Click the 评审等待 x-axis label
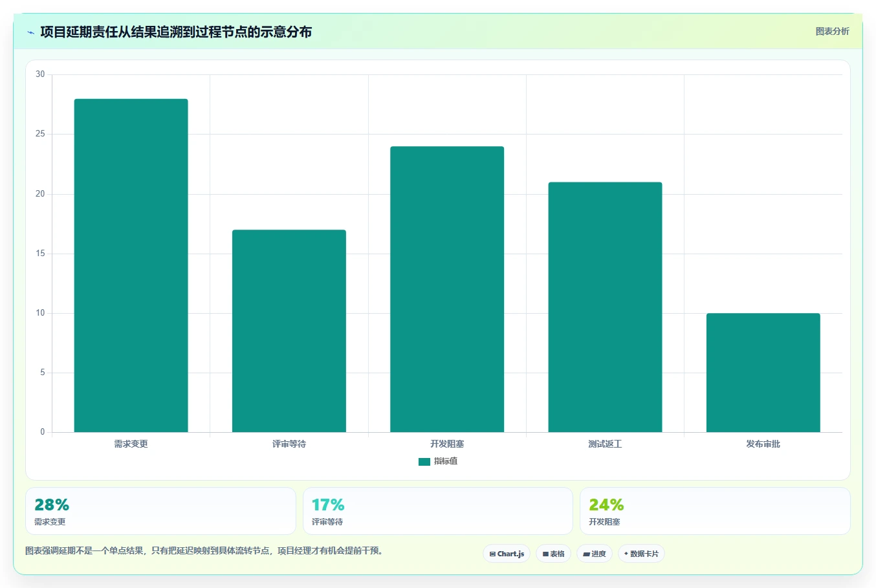The image size is (876, 588). point(289,444)
